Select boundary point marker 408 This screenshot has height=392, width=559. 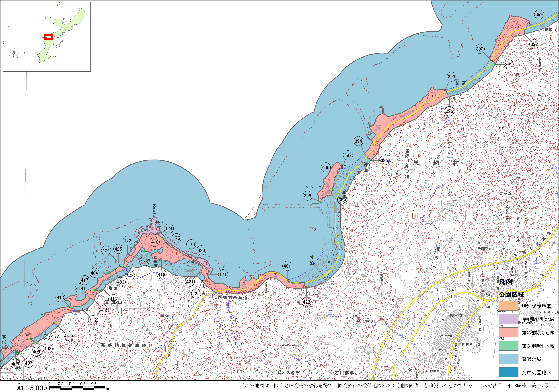(48, 348)
